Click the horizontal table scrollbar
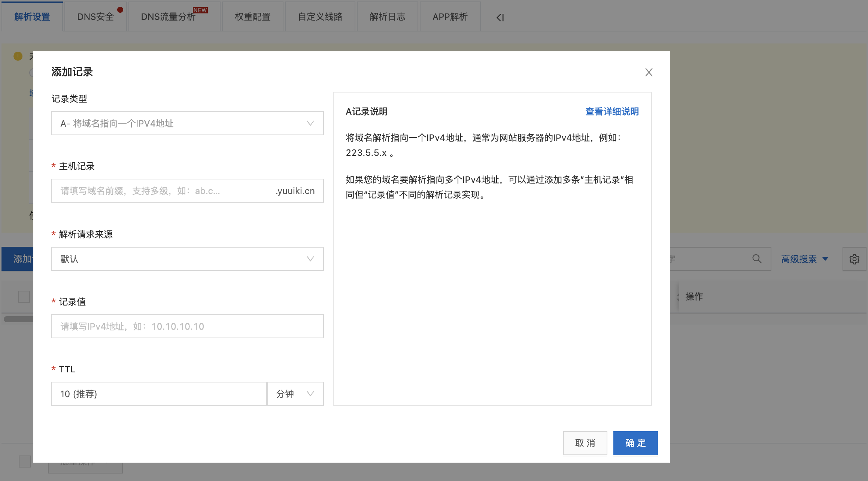Viewport: 868px width, 481px height. [x=18, y=319]
